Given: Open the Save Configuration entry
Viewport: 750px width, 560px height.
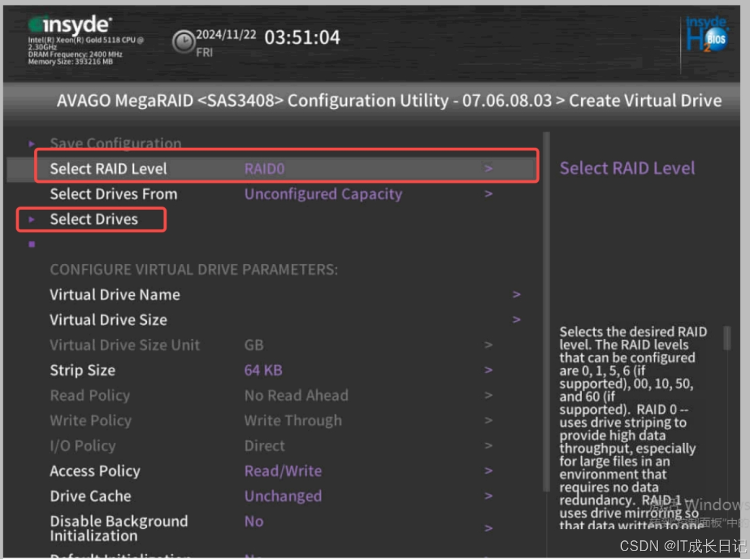Looking at the screenshot, I should click(x=116, y=143).
